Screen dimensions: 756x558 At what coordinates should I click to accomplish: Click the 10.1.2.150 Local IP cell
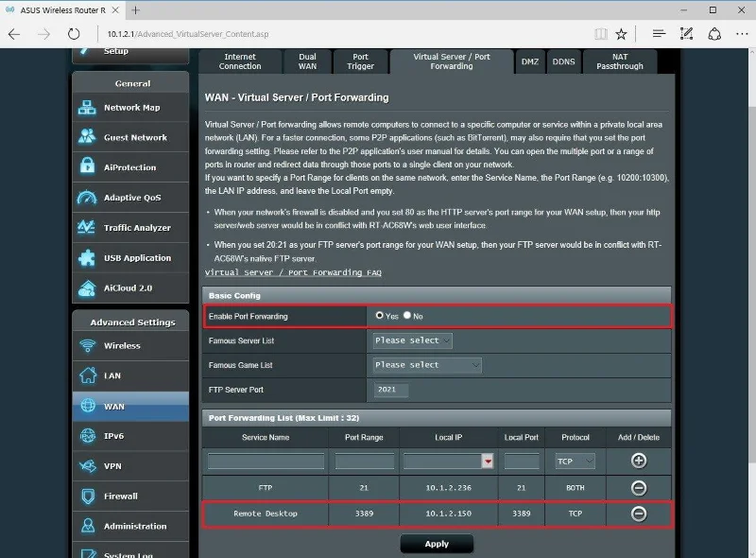(448, 514)
